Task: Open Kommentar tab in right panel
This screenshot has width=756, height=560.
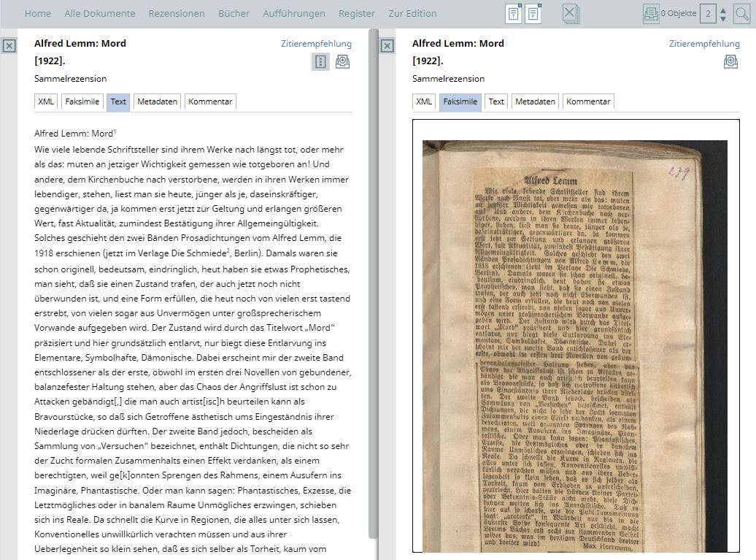Action: (x=588, y=101)
